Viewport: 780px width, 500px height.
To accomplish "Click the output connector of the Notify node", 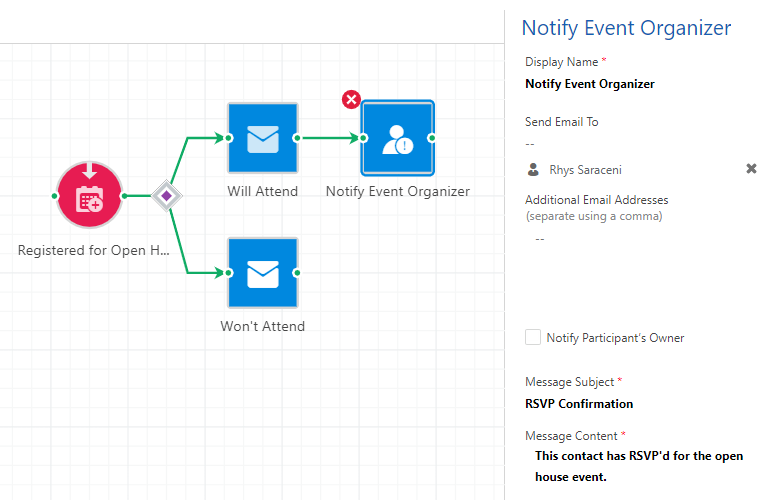I will point(431,138).
